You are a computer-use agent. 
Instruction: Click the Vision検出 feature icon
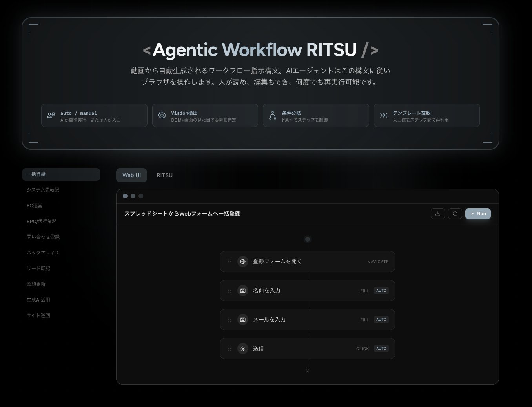(x=162, y=115)
